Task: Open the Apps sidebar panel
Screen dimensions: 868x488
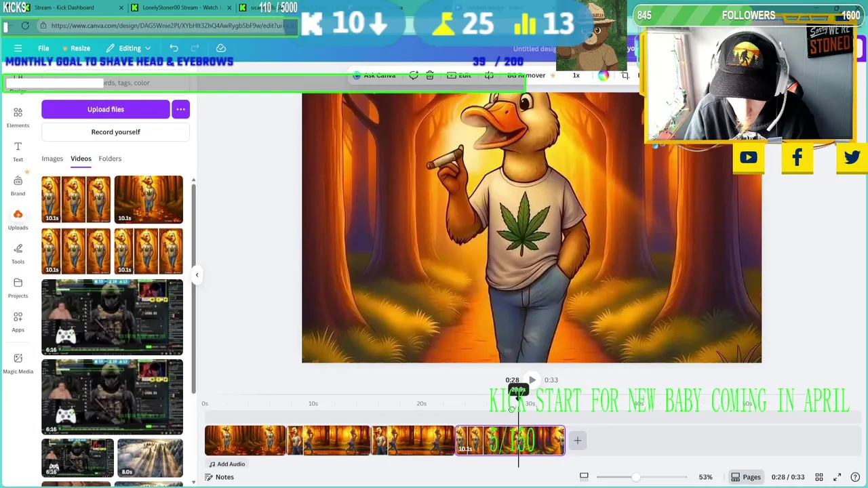Action: pos(18,321)
